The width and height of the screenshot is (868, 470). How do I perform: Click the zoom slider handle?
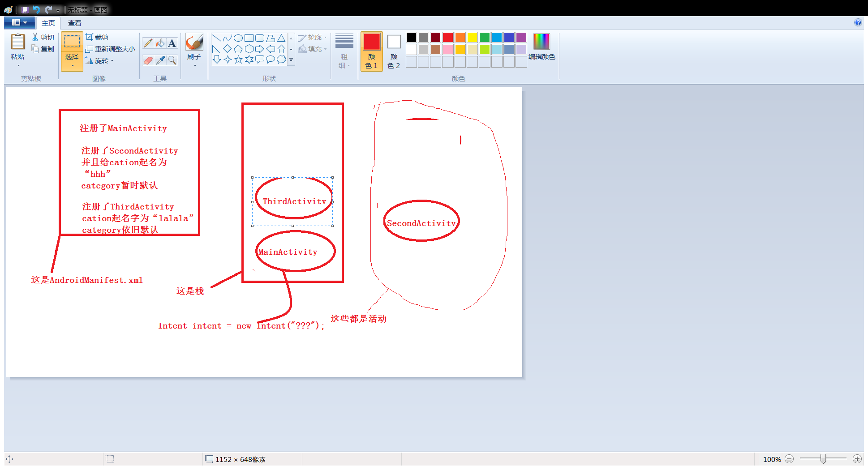[823, 459]
